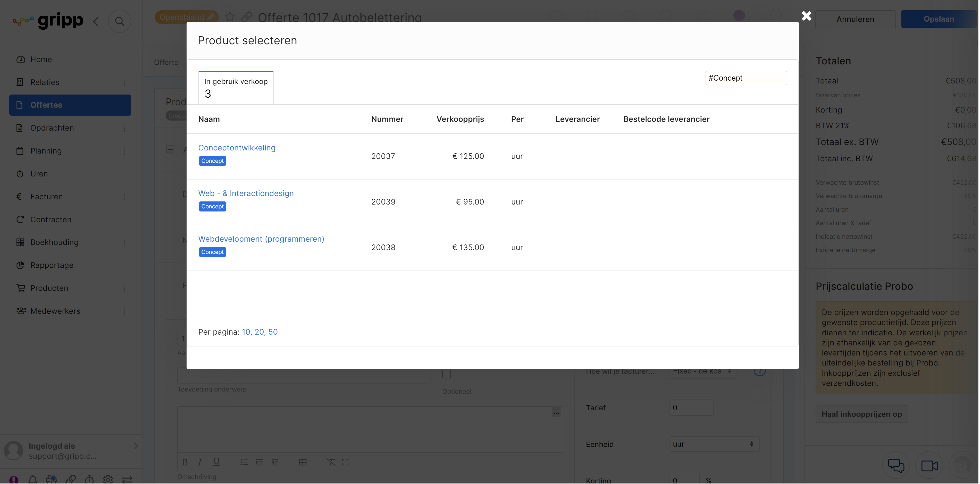Insert bulleted list in Omschrijving editor
This screenshot has height=484, width=980.
click(x=244, y=462)
